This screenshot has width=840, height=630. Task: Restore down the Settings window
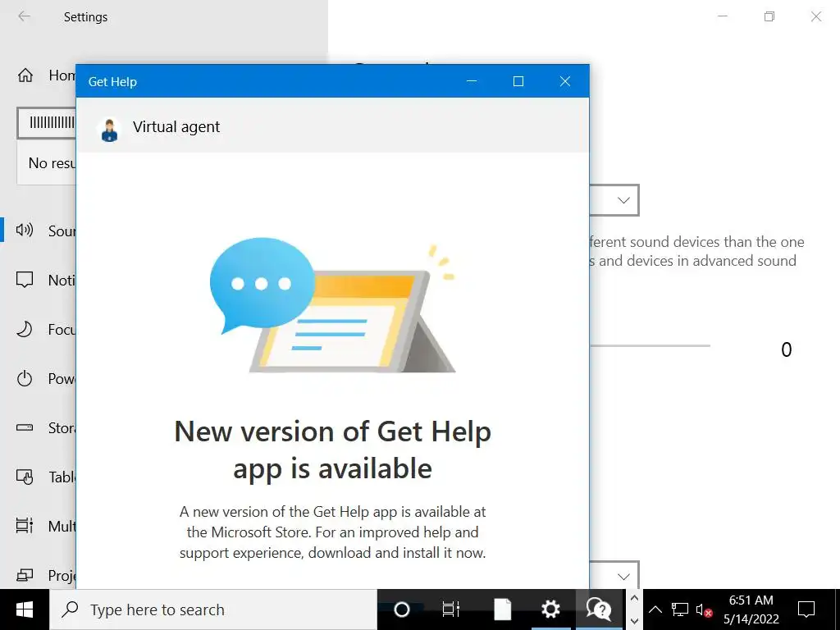769,16
